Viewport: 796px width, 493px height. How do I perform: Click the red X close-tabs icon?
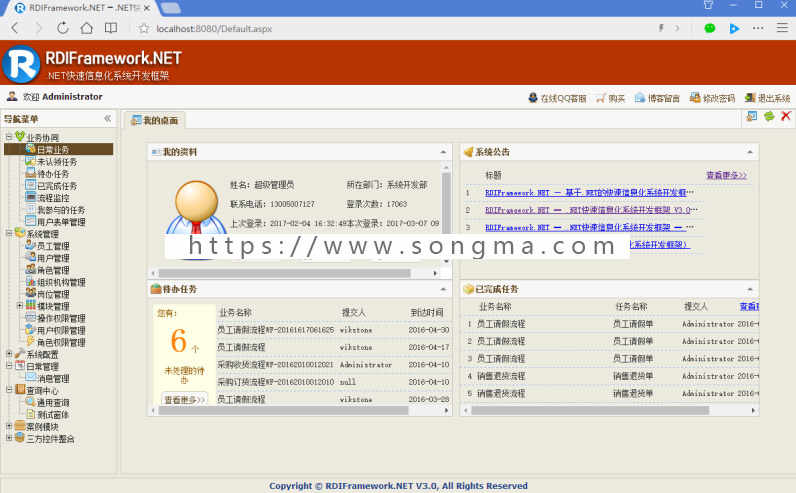[x=786, y=116]
